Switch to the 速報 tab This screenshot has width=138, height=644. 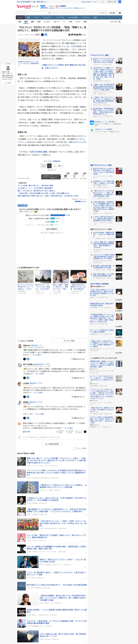click(28, 17)
